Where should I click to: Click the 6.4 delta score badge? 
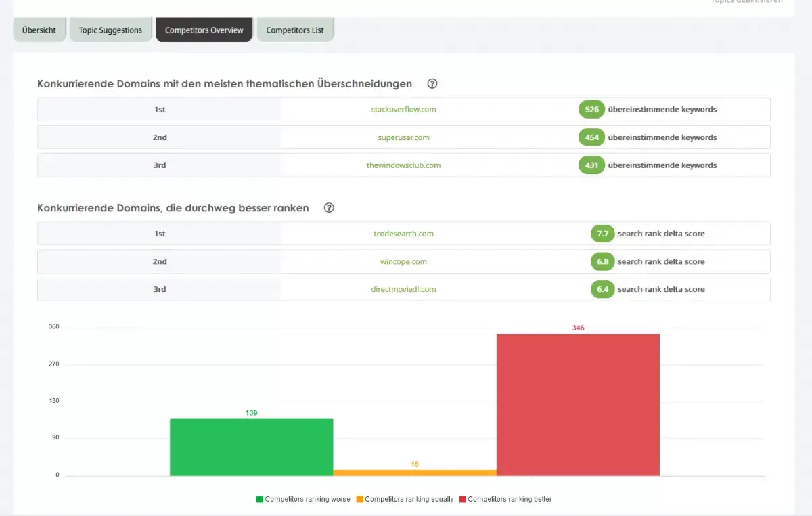(602, 289)
